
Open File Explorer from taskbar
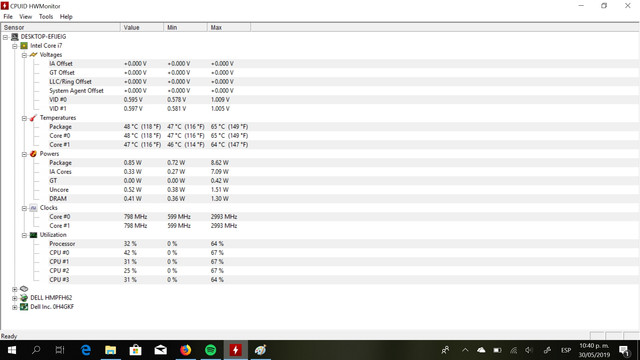coord(111,350)
